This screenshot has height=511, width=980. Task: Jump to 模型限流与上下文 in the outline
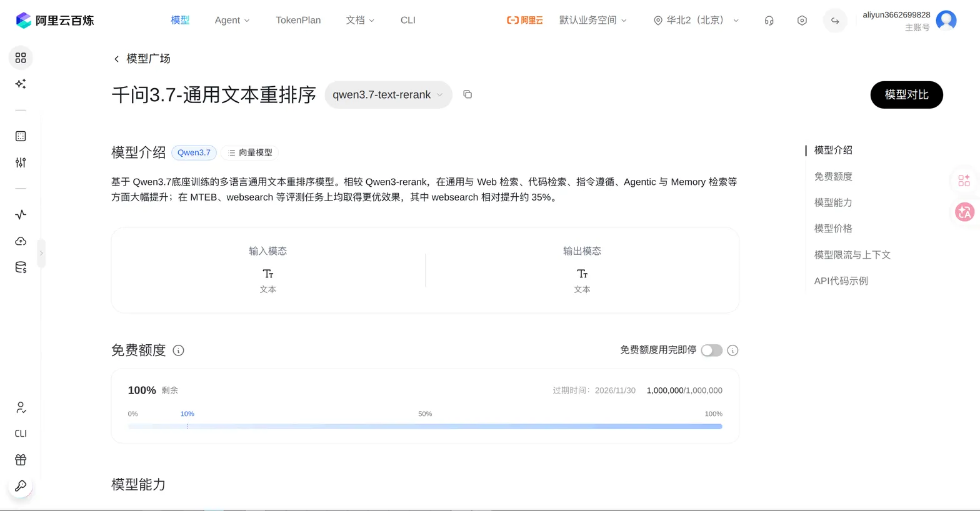tap(852, 255)
